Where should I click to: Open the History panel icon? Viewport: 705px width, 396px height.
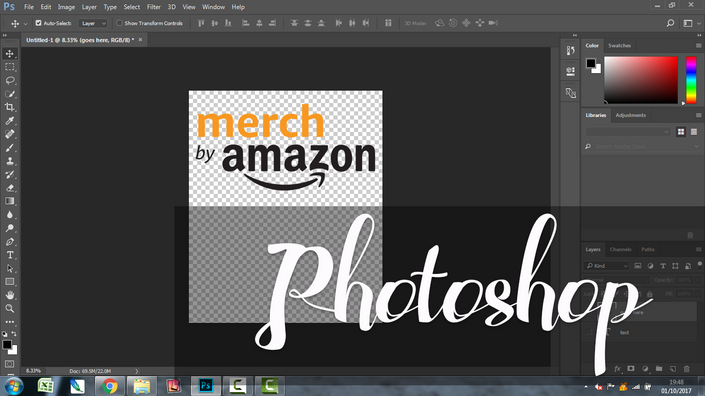coord(571,50)
